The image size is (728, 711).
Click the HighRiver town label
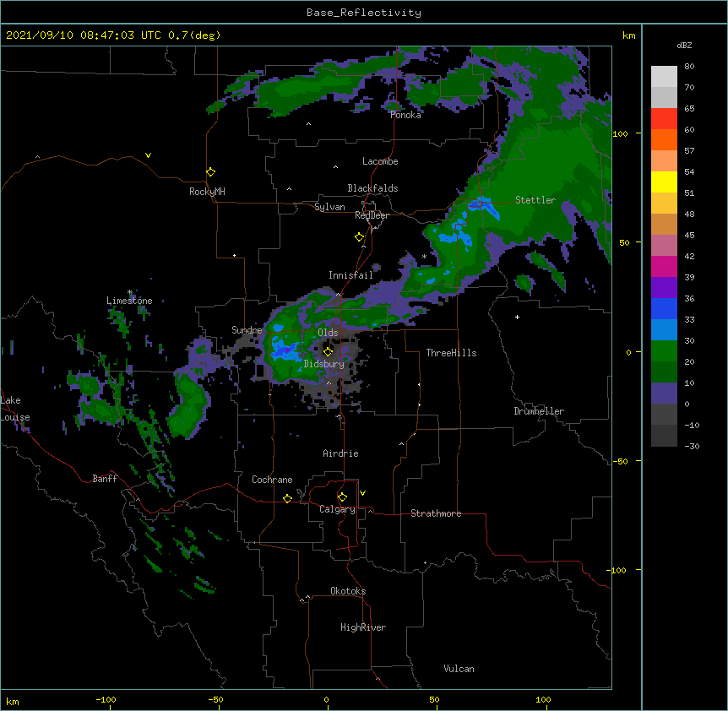point(363,627)
